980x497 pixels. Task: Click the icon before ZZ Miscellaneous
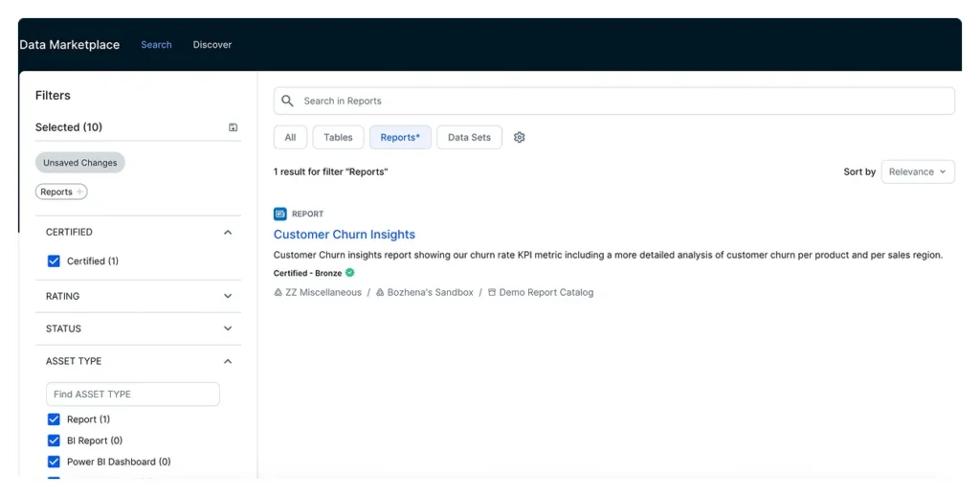tap(278, 293)
